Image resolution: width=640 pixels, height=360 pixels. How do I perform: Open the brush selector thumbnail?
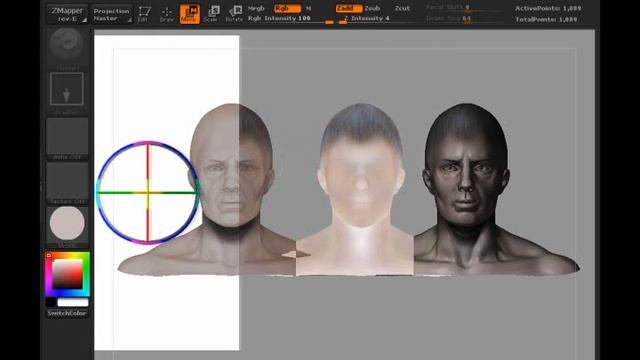[x=67, y=47]
